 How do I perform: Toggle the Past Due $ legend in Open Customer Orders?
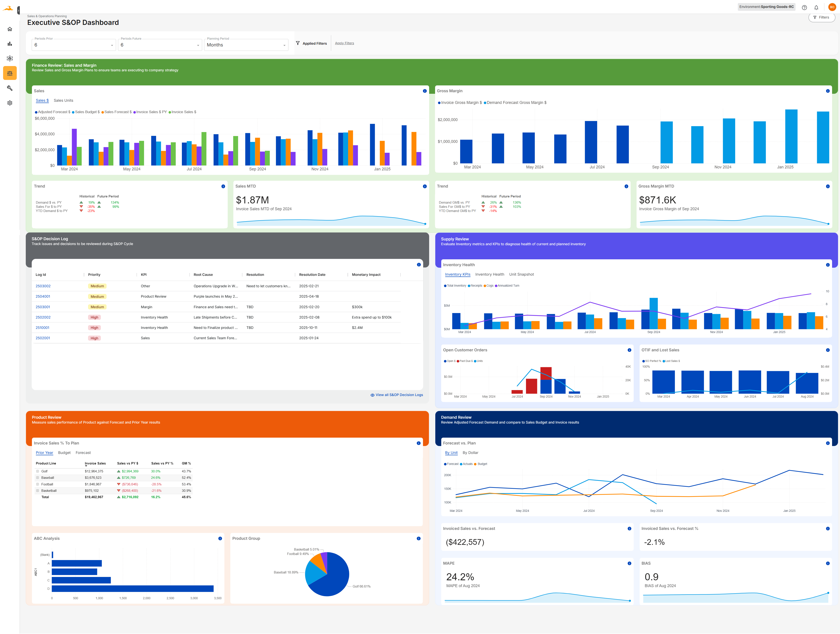tap(464, 361)
